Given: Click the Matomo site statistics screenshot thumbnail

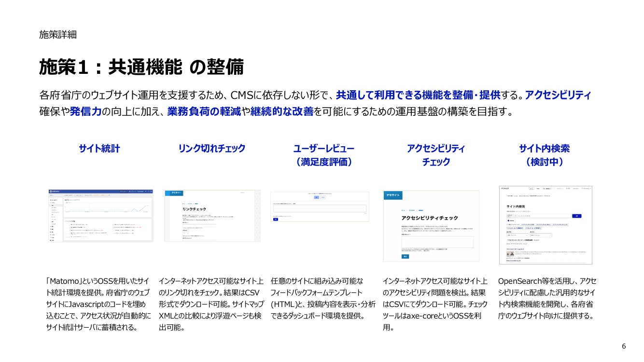Looking at the screenshot, I should [x=101, y=215].
